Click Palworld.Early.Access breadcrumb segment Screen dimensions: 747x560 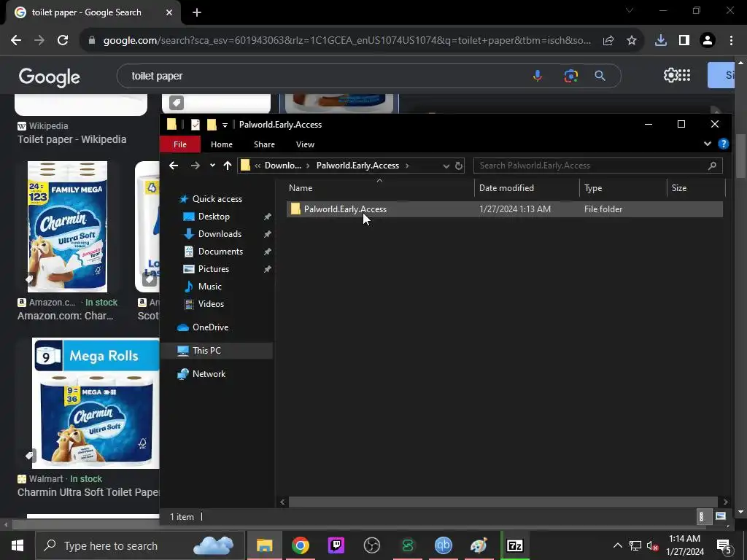(357, 166)
